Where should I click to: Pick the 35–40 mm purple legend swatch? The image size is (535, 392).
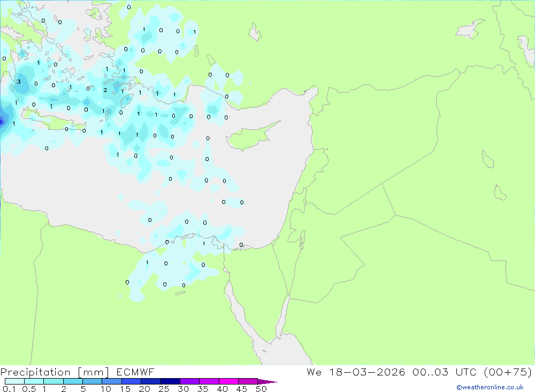[209, 381]
